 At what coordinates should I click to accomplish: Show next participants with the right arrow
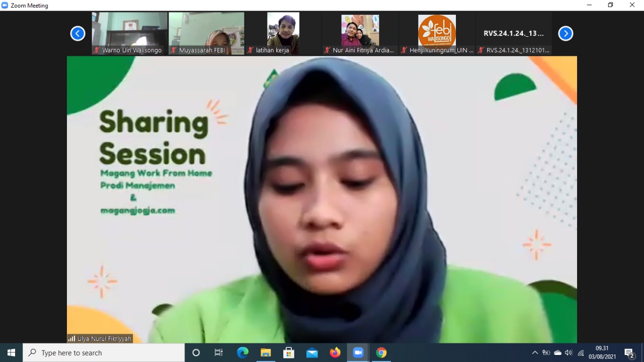566,34
